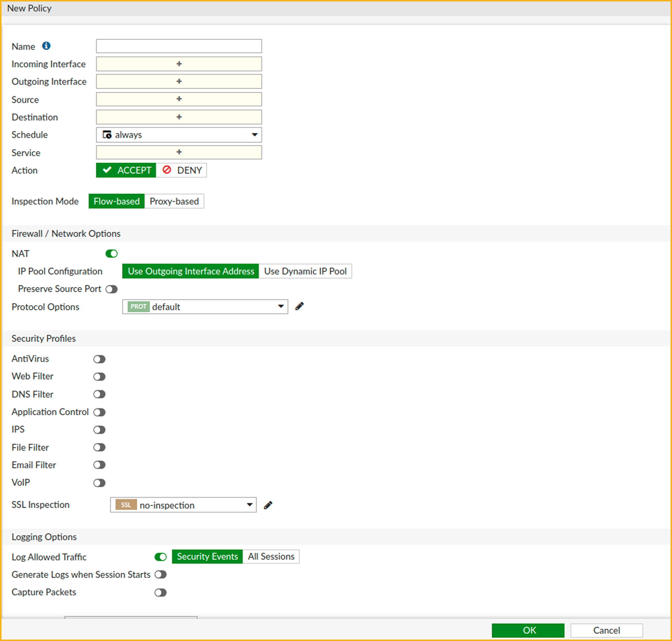The width and height of the screenshot is (672, 641).
Task: Click the Name text field
Action: pos(179,46)
